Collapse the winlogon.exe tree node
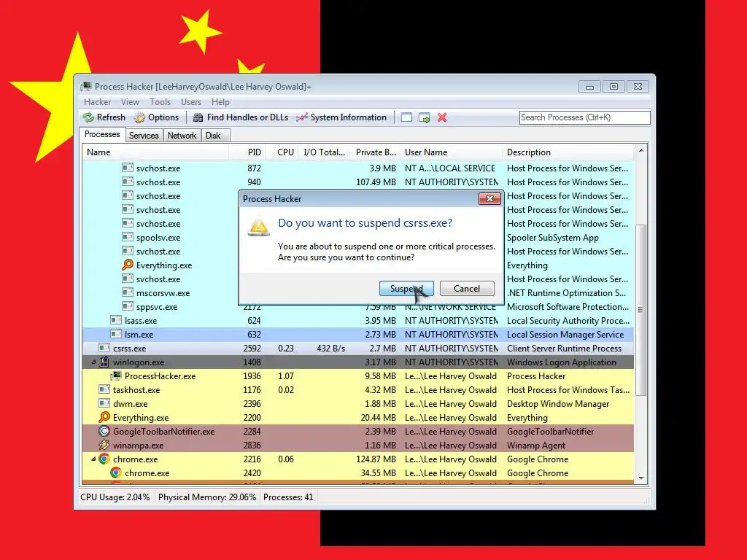The image size is (747, 560). (93, 362)
